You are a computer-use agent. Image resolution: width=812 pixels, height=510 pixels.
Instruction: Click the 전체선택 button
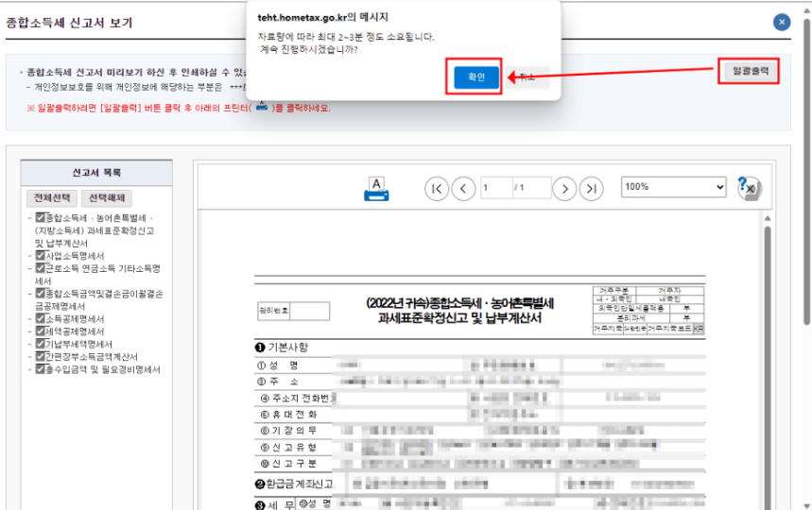click(x=52, y=198)
